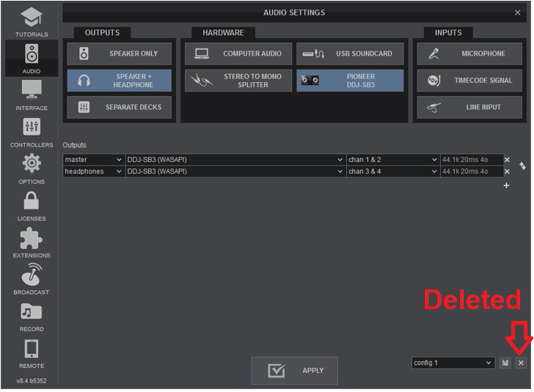The width and height of the screenshot is (534, 392).
Task: Open the Record section
Action: click(32, 317)
